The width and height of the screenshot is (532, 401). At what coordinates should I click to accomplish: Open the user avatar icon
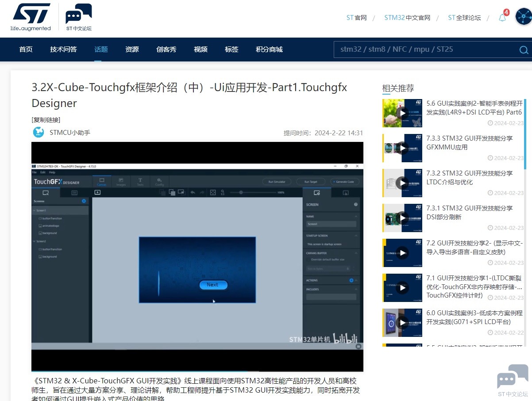point(524,17)
